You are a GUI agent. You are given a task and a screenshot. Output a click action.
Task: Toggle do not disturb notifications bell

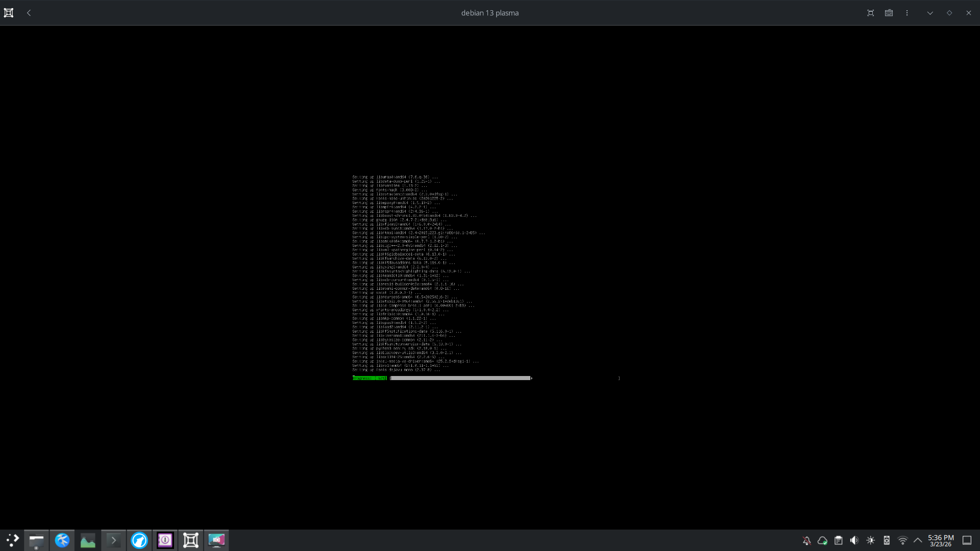coord(806,540)
